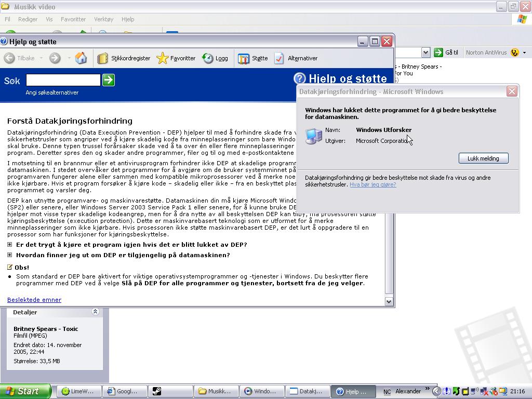Open the help home page icon
Image resolution: width=532 pixels, height=399 pixels.
coord(81,58)
